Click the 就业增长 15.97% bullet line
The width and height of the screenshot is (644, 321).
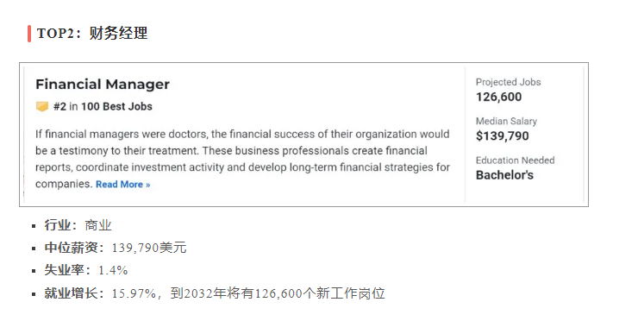[215, 293]
